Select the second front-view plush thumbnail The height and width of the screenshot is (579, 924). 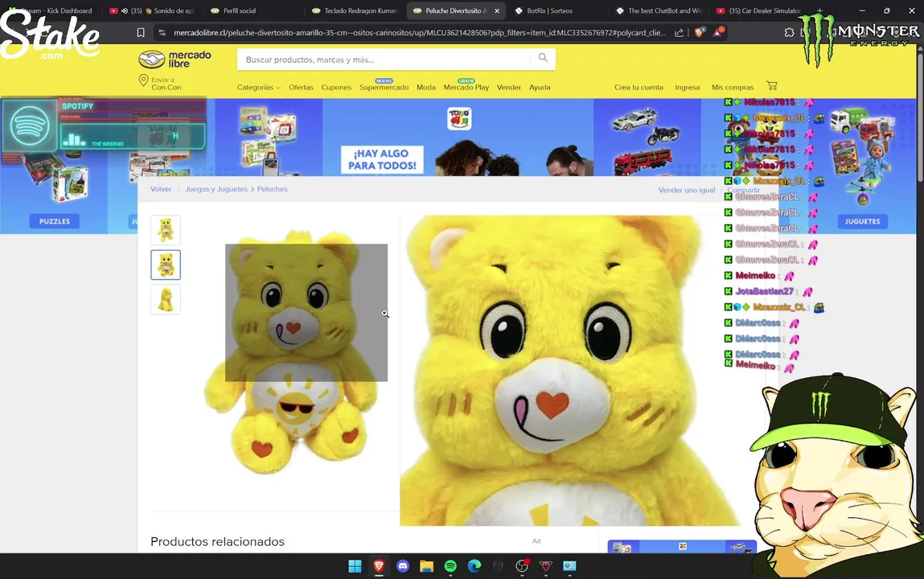[x=166, y=265]
